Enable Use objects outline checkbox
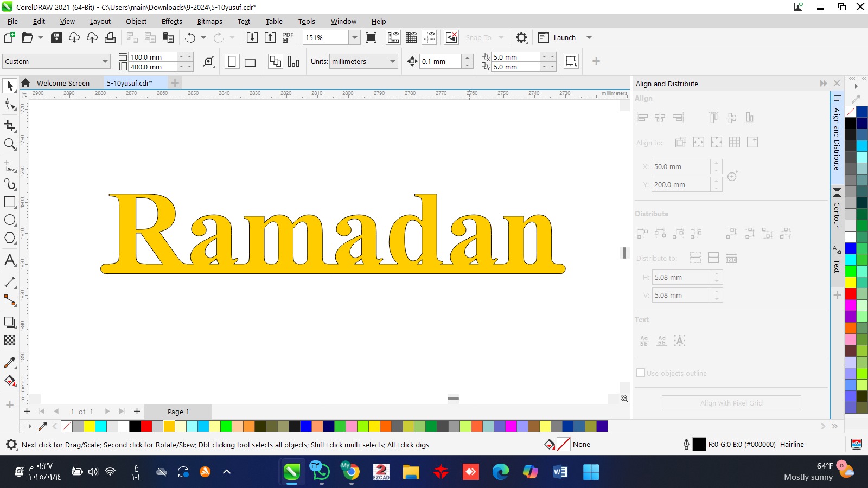Image resolution: width=868 pixels, height=488 pixels. [641, 373]
